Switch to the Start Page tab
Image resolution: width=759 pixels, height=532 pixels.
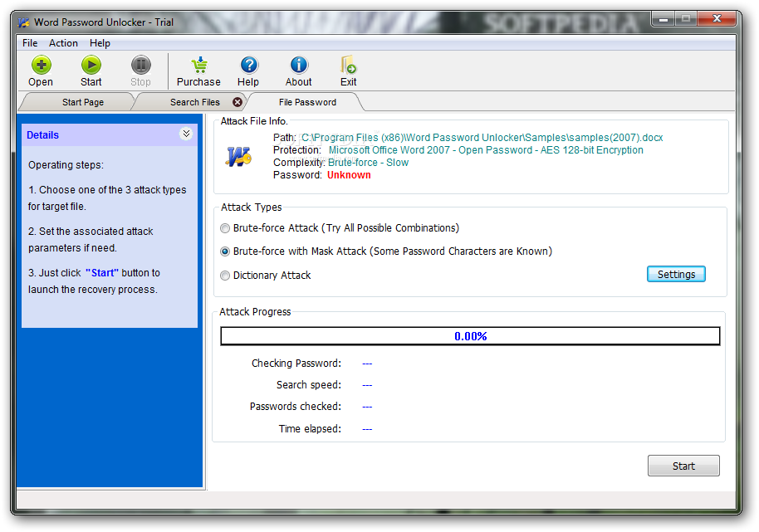pyautogui.click(x=83, y=102)
